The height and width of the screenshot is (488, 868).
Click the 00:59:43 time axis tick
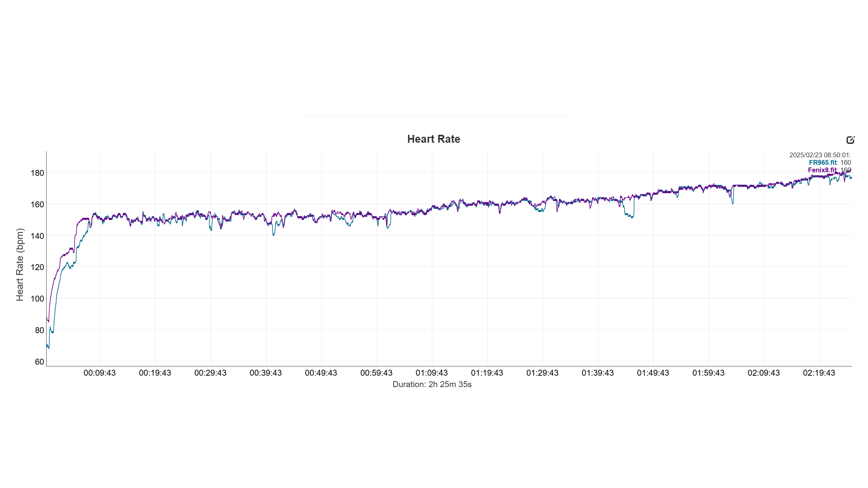point(376,373)
